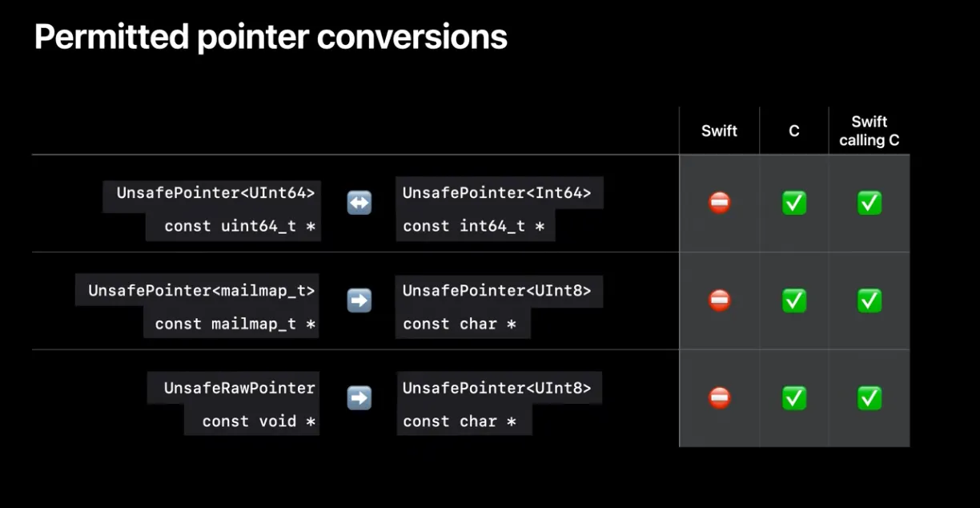980x508 pixels.
Task: Click the no-entry sign in the UInt64 row
Action: click(720, 204)
